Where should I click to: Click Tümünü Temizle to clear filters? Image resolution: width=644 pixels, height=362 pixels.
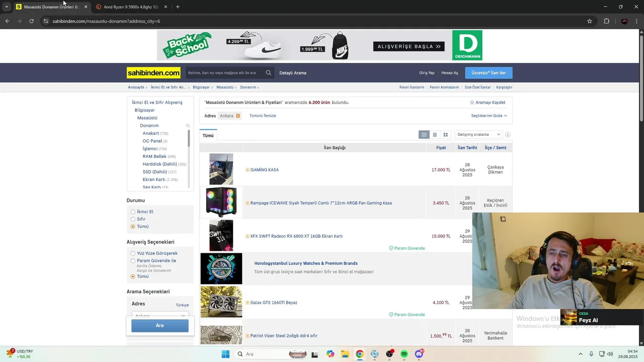[x=263, y=116]
